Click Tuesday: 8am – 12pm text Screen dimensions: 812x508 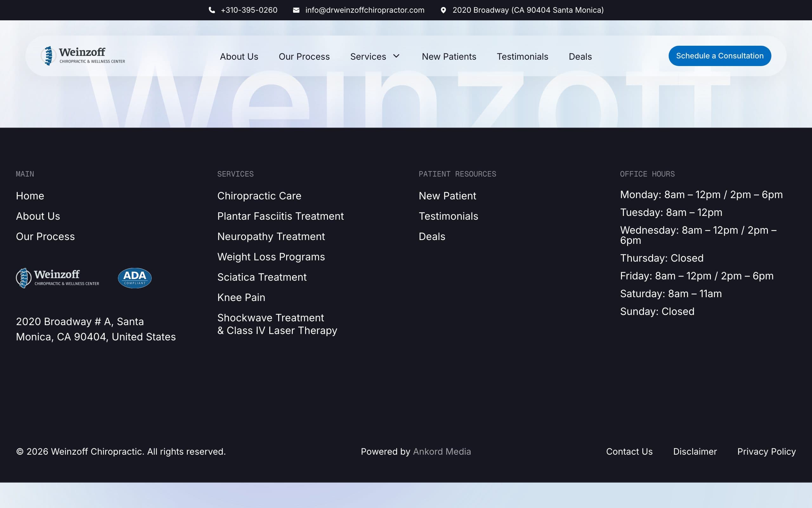[x=671, y=212]
